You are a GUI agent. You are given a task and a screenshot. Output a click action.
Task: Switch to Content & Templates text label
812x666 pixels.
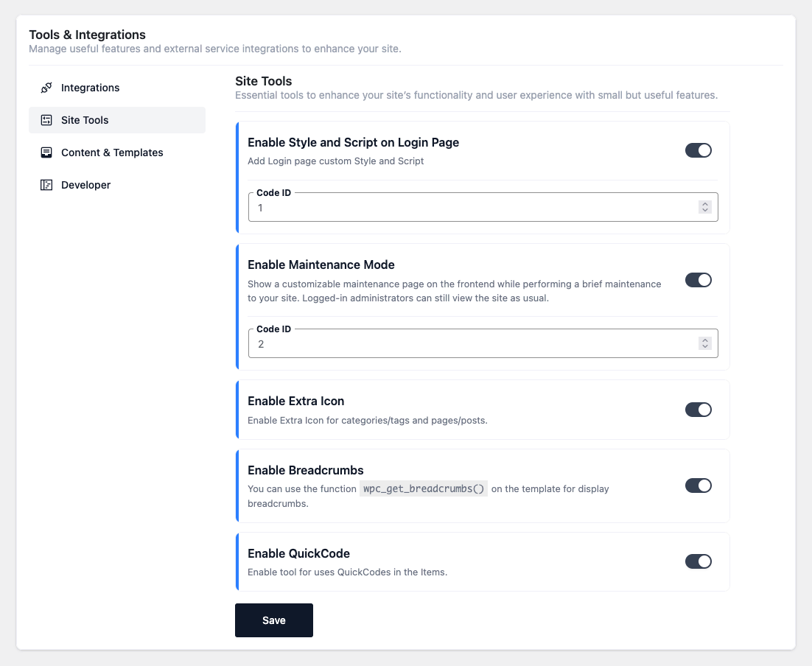(112, 153)
